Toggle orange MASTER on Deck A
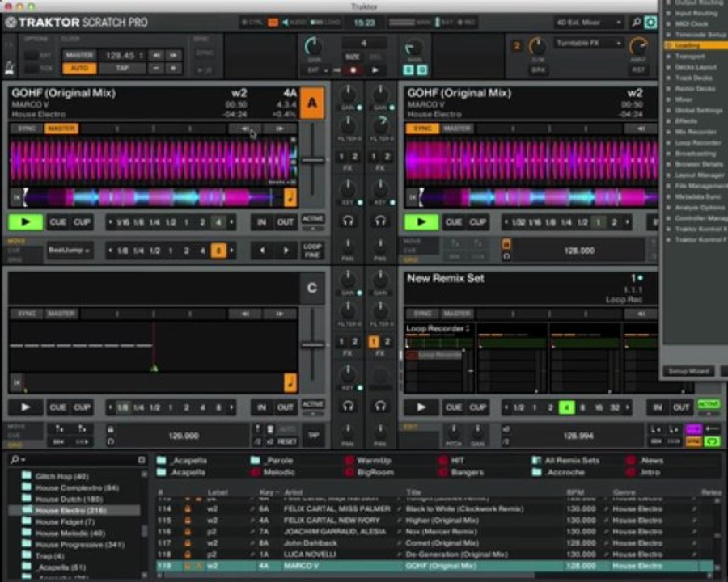The height and width of the screenshot is (582, 728). click(61, 129)
